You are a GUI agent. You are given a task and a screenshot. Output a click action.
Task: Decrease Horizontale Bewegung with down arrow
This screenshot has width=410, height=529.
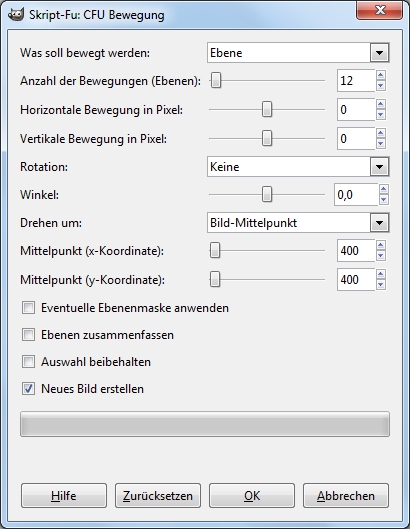coord(381,115)
